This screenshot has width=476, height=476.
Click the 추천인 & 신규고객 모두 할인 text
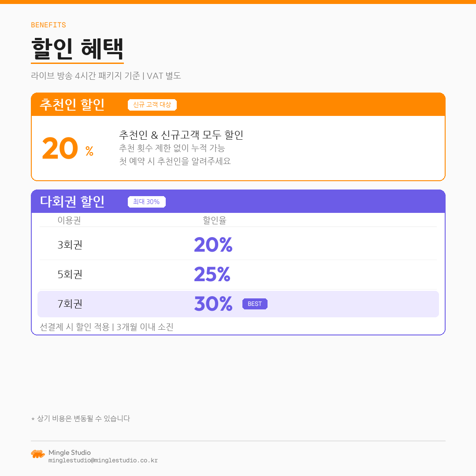click(x=181, y=135)
